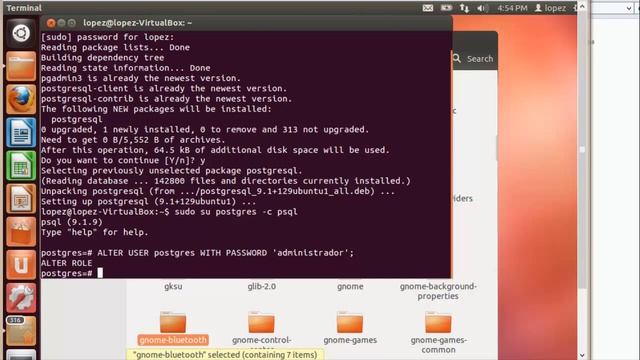Select the gnome-games-common folder icon
Viewport: 640px width, 360px height.
[438, 322]
